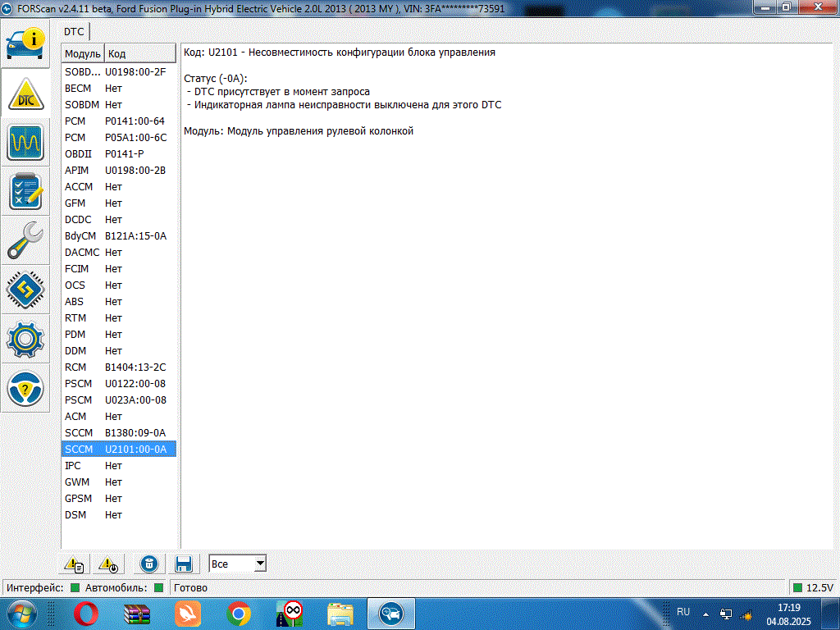
Task: Click the save floppy disk button
Action: [x=184, y=564]
